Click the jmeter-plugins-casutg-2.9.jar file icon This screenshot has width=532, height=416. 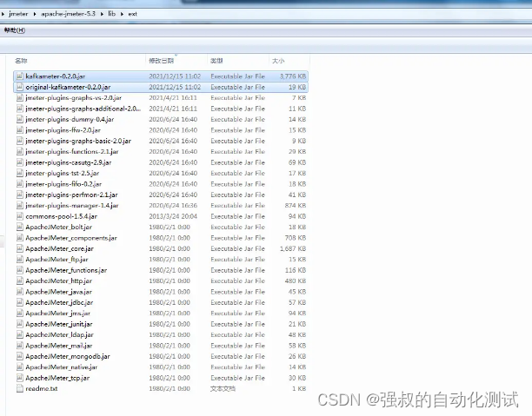[20, 162]
